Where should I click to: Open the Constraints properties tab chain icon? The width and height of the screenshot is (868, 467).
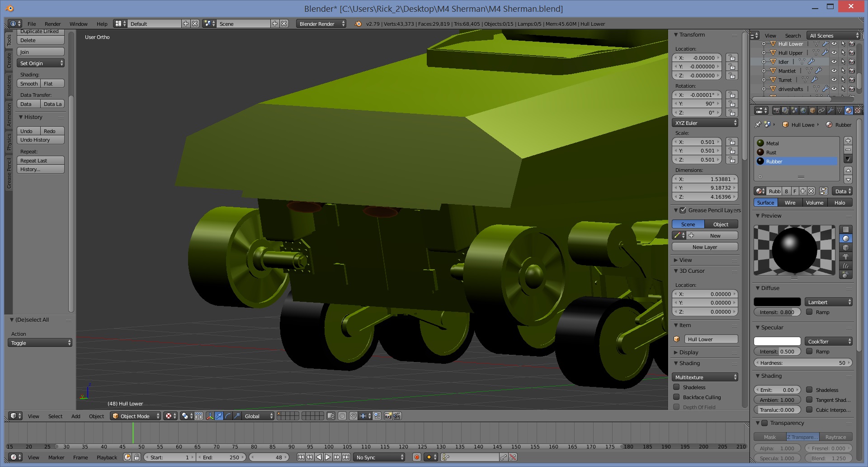821,110
